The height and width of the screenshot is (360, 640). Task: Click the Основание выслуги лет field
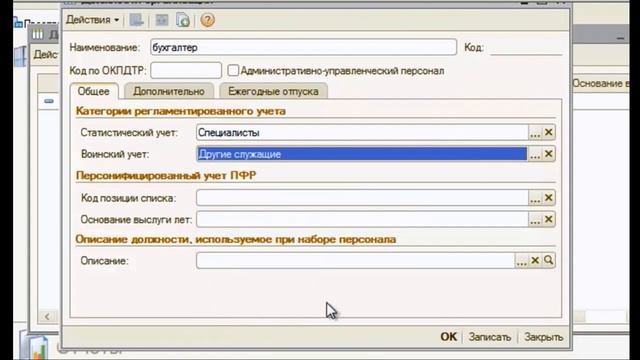click(362, 219)
